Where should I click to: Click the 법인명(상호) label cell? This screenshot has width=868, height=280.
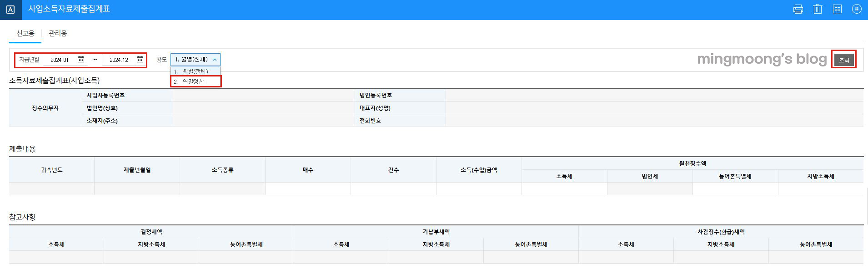[x=127, y=108]
